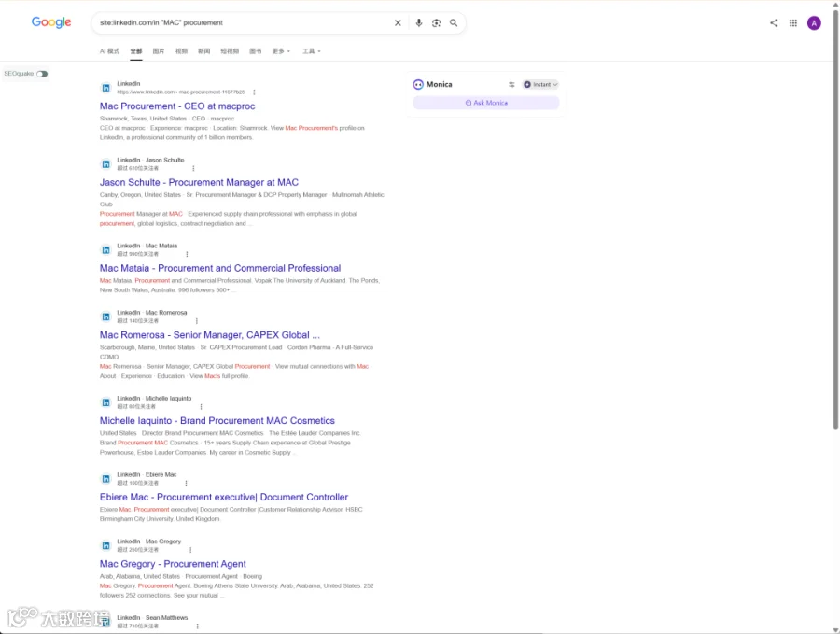Open more options for Mac Procurement result
The width and height of the screenshot is (840, 634).
click(254, 92)
